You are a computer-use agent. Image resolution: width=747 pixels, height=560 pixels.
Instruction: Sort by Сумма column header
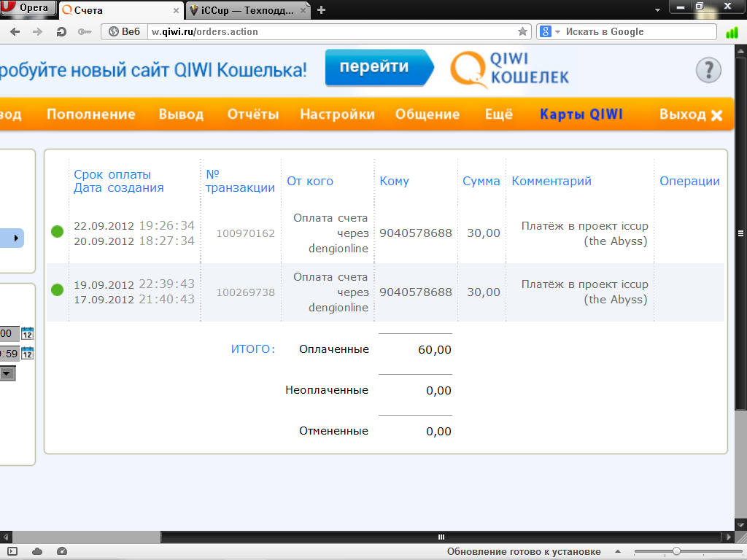[x=481, y=181]
